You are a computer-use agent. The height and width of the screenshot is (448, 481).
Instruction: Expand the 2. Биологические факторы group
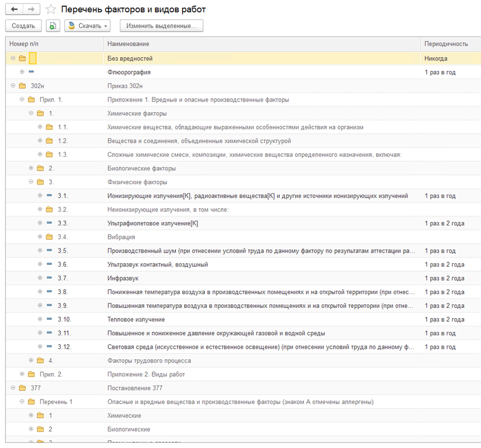(x=31, y=168)
